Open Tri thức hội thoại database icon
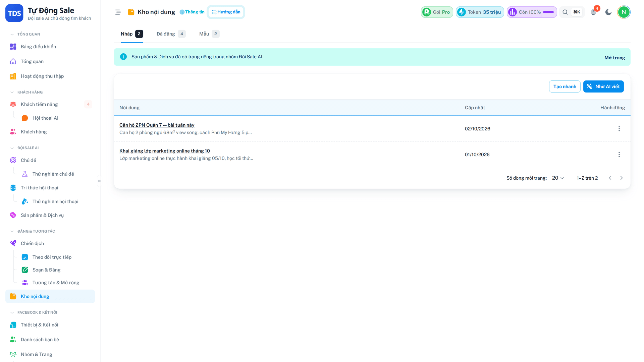 13,188
